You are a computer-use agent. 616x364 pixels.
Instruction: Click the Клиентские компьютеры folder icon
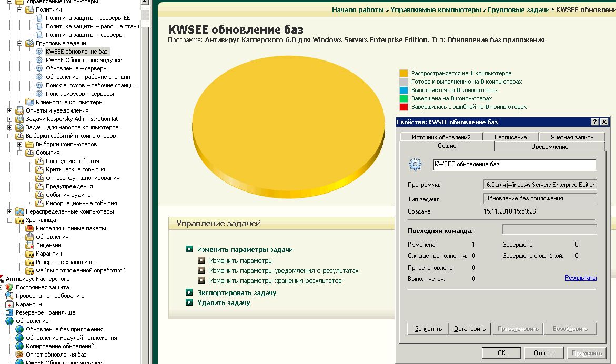[29, 102]
